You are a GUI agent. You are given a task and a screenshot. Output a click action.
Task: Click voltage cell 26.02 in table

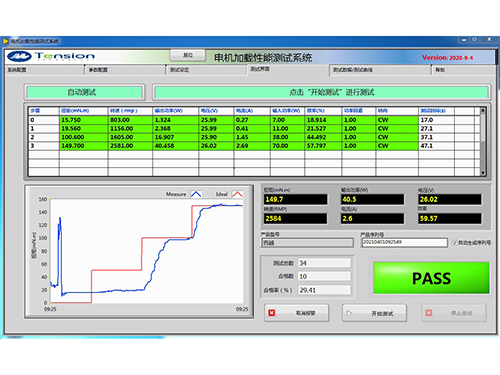216,146
